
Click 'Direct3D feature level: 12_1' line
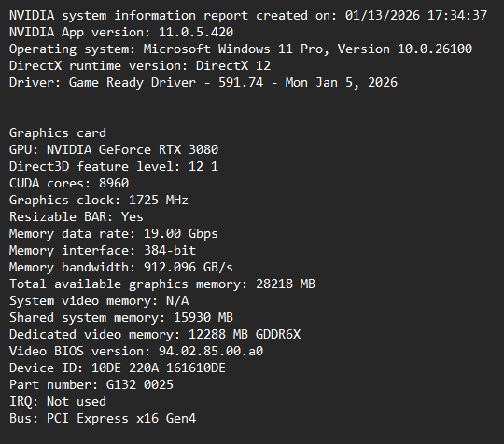(x=114, y=167)
